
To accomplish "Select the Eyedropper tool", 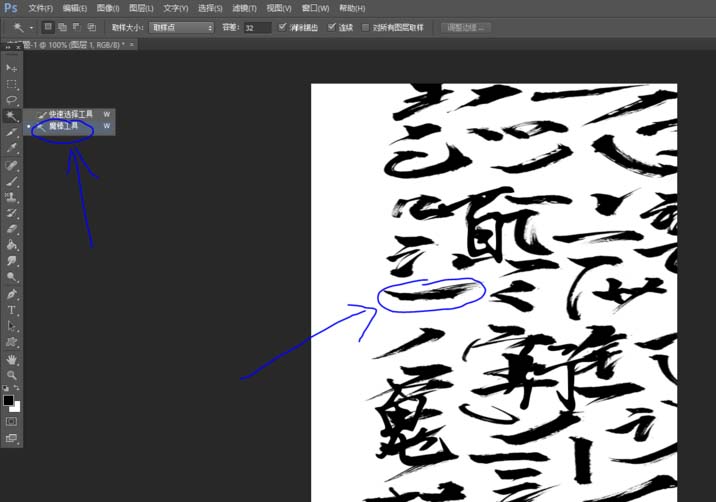I will click(11, 148).
